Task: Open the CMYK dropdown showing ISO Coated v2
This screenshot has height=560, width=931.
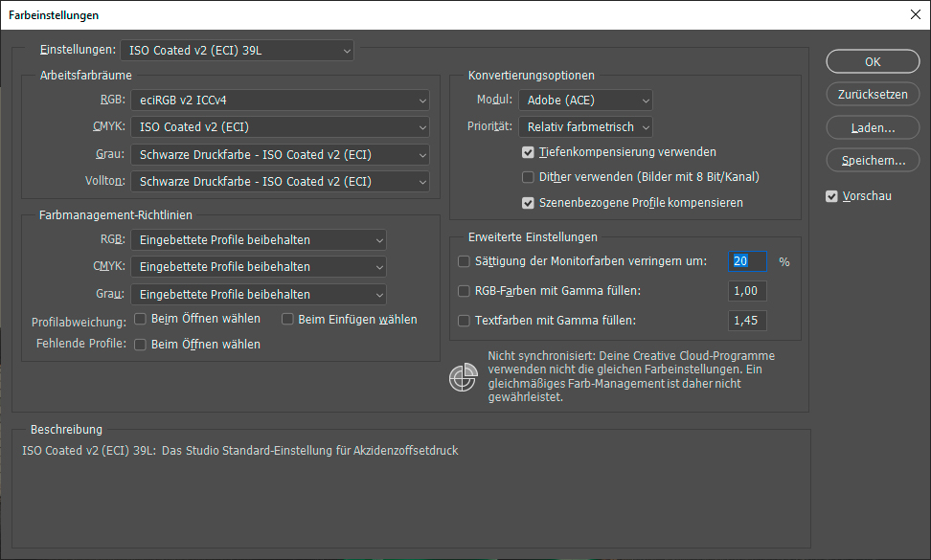Action: click(x=280, y=126)
